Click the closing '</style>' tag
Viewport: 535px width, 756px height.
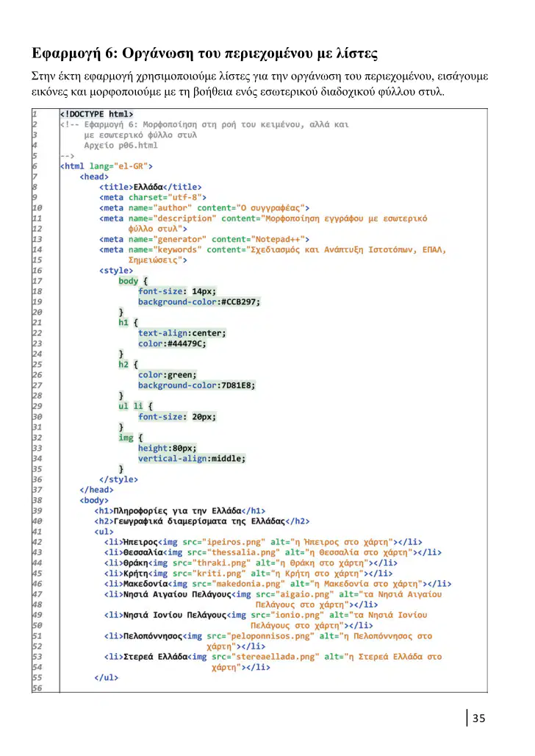(118, 479)
